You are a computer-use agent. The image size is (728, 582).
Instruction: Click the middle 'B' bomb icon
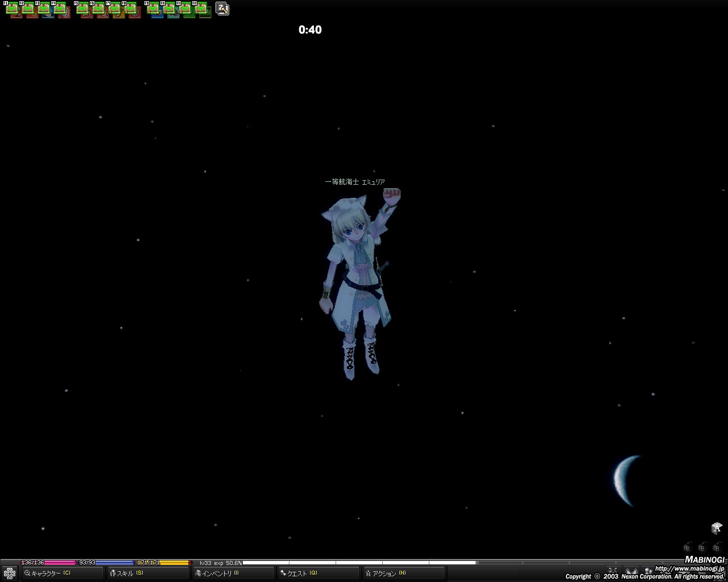(702, 548)
